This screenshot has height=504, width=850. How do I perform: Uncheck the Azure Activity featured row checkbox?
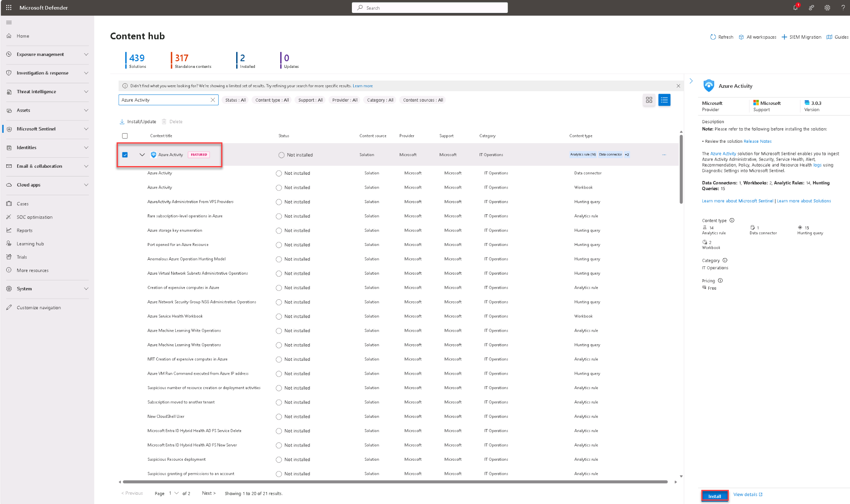point(125,155)
